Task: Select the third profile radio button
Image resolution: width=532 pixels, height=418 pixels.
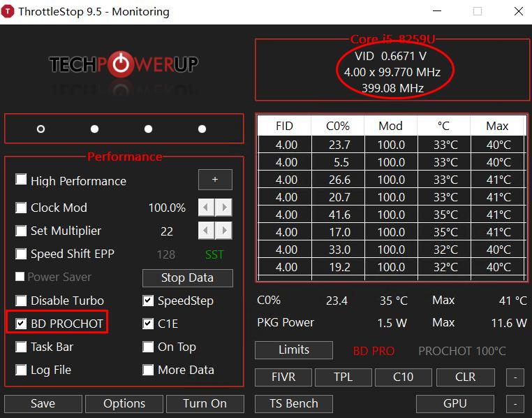Action: pyautogui.click(x=148, y=129)
